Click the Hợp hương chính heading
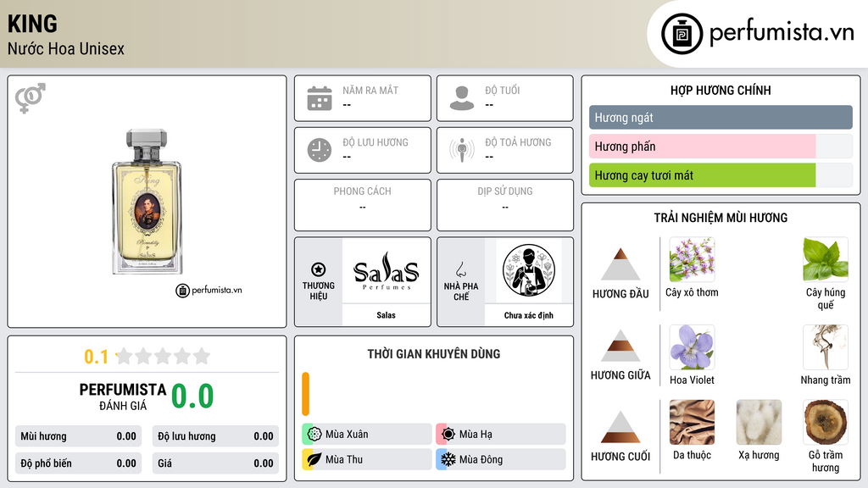Viewport: 868px width, 488px height. click(x=721, y=90)
